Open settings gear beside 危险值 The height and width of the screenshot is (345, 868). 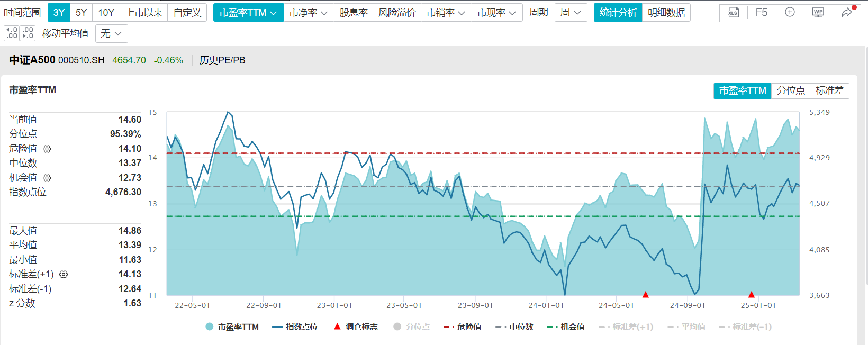(x=47, y=149)
